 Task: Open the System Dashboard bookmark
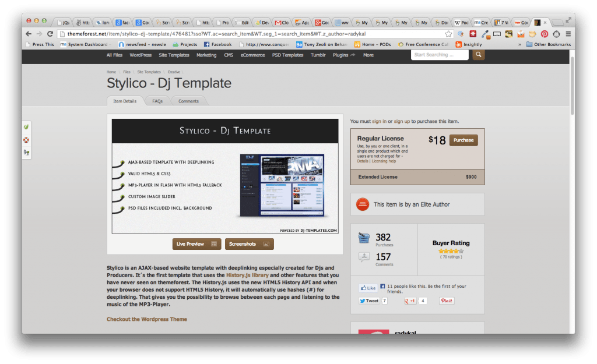pos(84,44)
